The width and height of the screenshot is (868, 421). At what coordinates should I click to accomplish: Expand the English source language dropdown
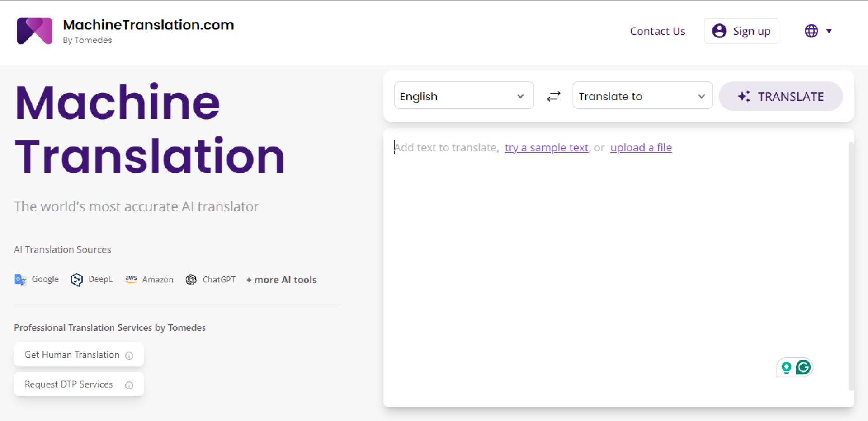(x=464, y=95)
